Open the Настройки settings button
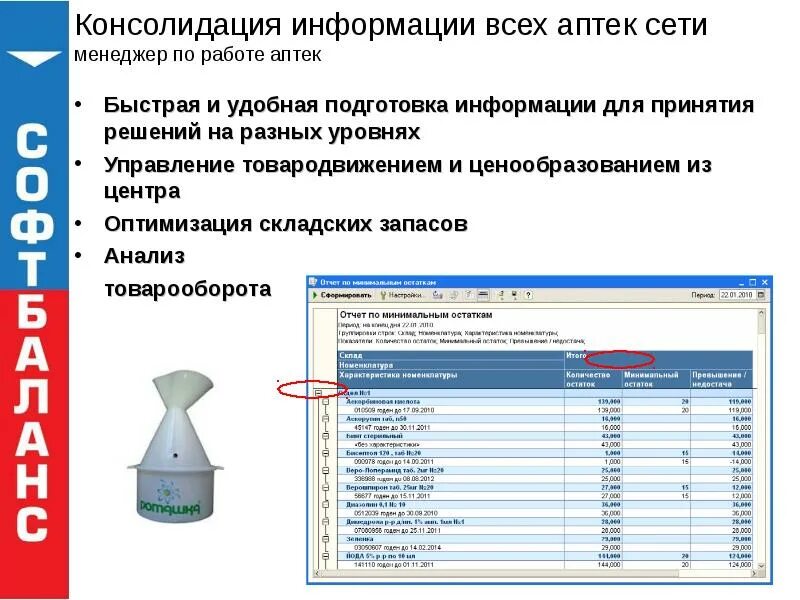 pos(402,295)
